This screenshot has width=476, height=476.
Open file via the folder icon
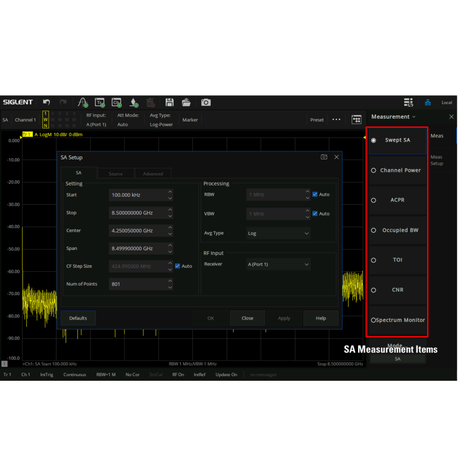coord(186,102)
